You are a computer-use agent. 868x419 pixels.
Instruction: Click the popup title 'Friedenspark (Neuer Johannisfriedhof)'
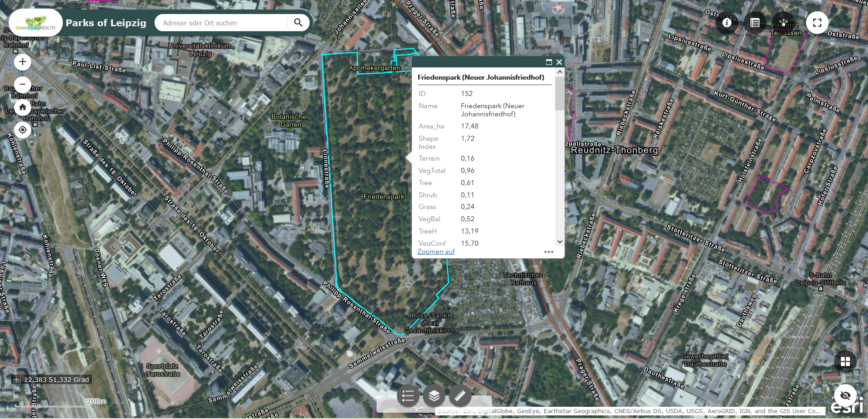[481, 77]
